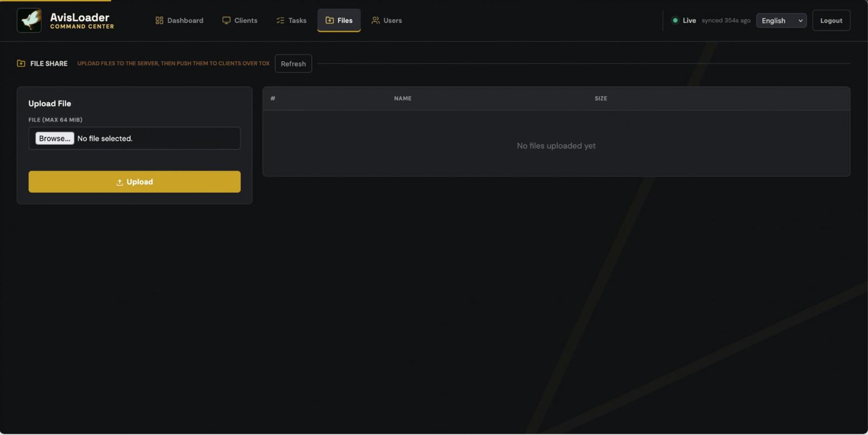Click the Dashboard grid icon
868x435 pixels.
pyautogui.click(x=159, y=21)
